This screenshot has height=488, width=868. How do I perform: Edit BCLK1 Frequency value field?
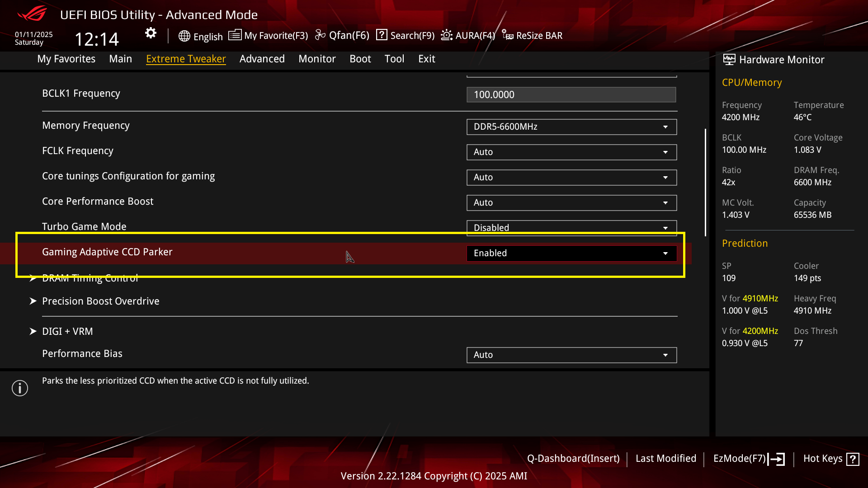tap(571, 94)
